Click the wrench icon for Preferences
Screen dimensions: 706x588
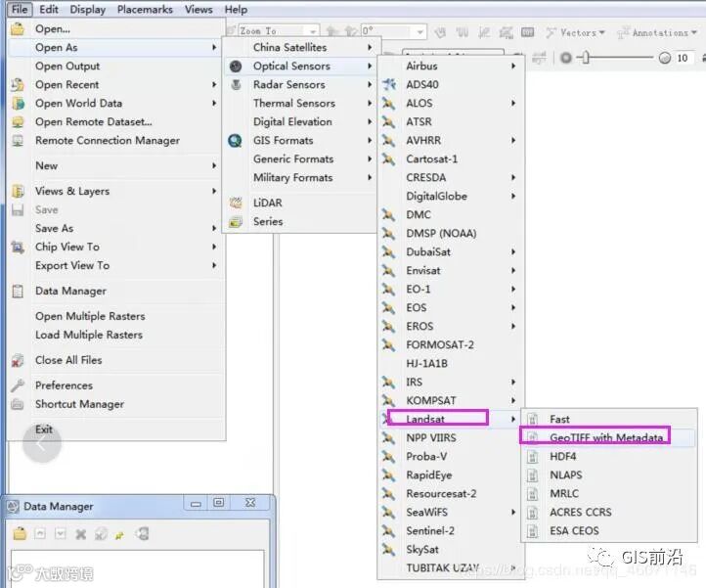[18, 385]
